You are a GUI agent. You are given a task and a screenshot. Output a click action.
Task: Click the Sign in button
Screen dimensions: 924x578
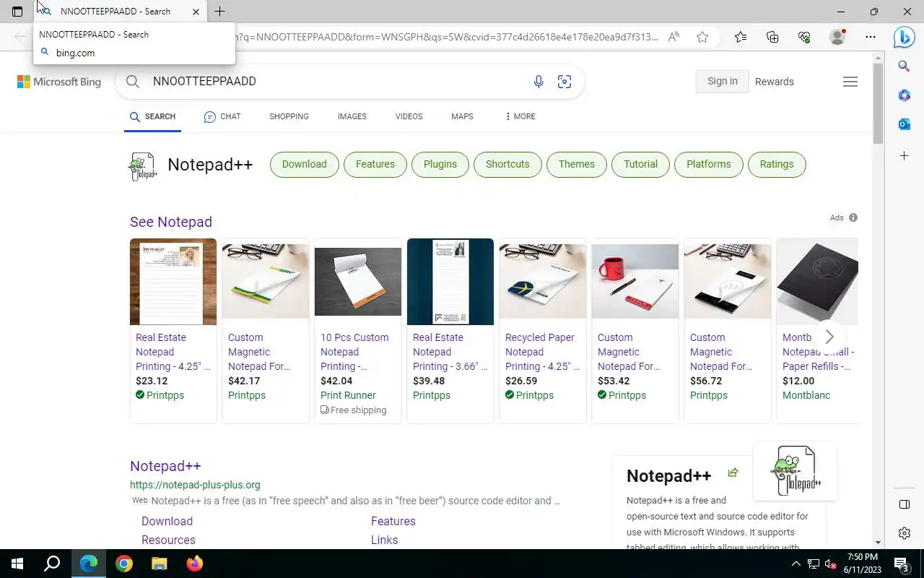[x=723, y=81]
